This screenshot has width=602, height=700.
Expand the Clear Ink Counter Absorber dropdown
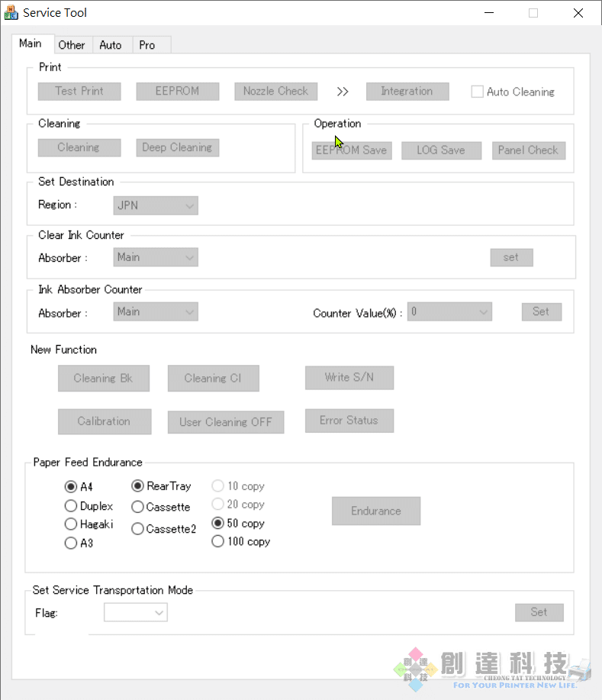point(156,258)
